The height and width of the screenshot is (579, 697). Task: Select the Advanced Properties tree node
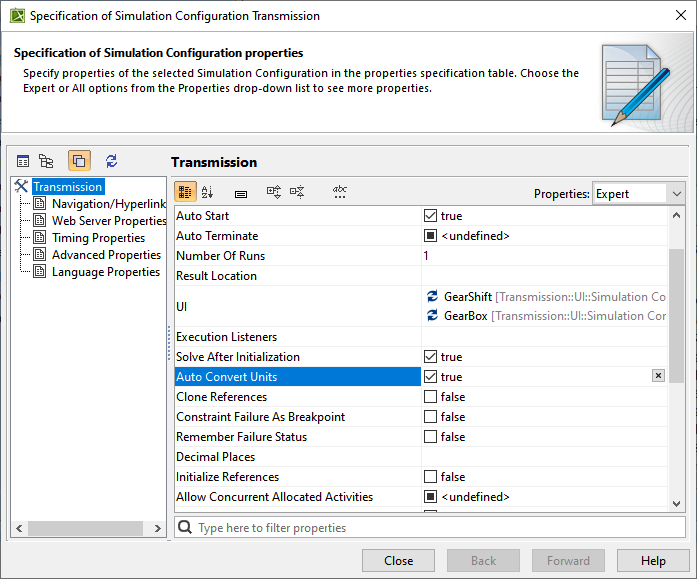coord(106,255)
